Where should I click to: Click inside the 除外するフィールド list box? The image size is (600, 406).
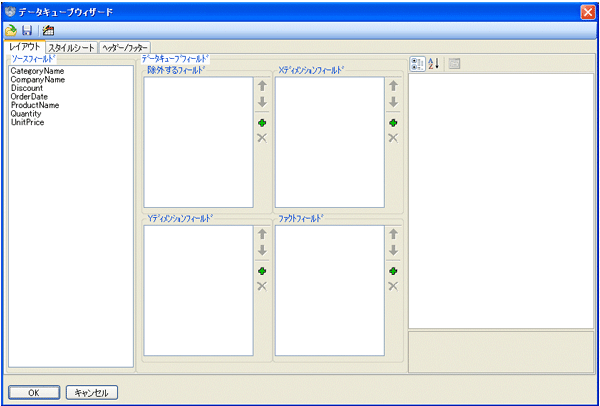coord(199,142)
